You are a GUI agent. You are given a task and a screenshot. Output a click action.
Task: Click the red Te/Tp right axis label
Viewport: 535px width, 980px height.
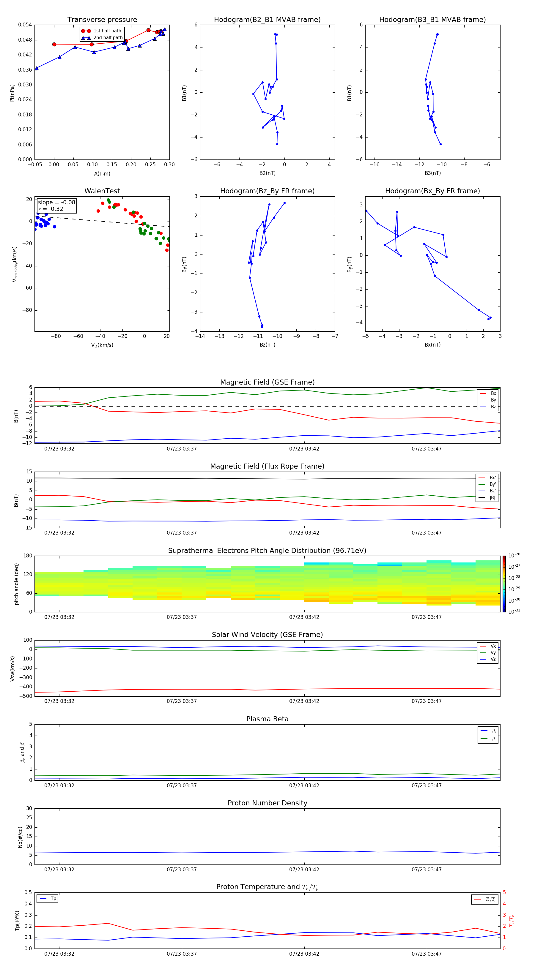click(512, 921)
